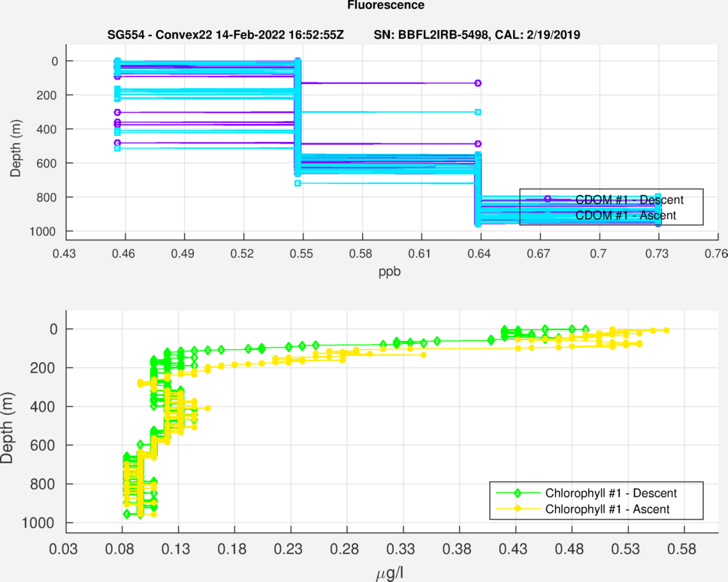This screenshot has height=582, width=728.
Task: Click purple descent marker at 0.64 ppb near 130 m
Action: [x=478, y=83]
